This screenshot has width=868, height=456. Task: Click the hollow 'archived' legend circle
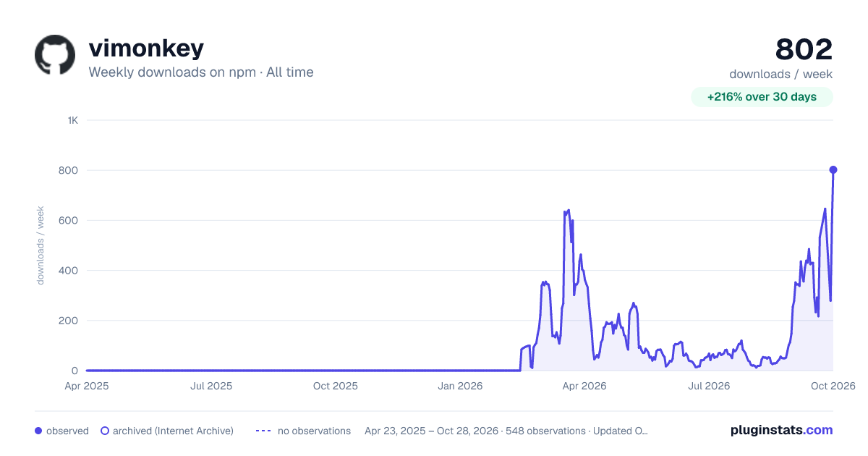click(x=105, y=431)
